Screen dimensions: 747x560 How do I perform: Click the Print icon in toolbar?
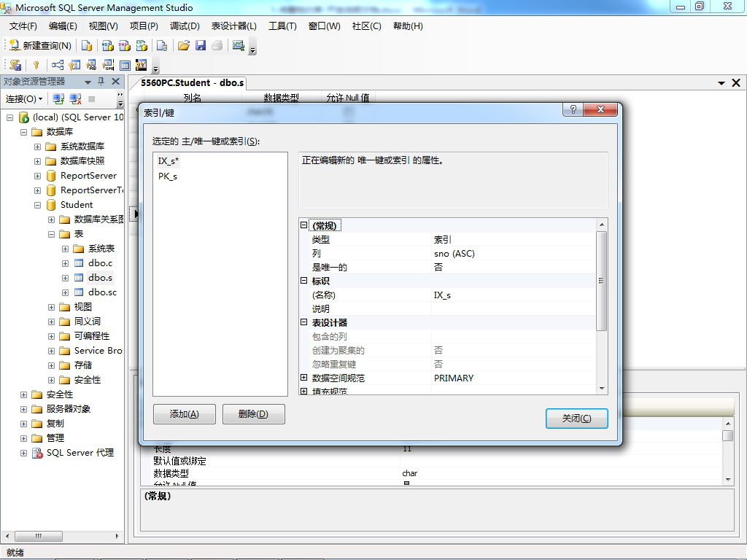(x=217, y=45)
